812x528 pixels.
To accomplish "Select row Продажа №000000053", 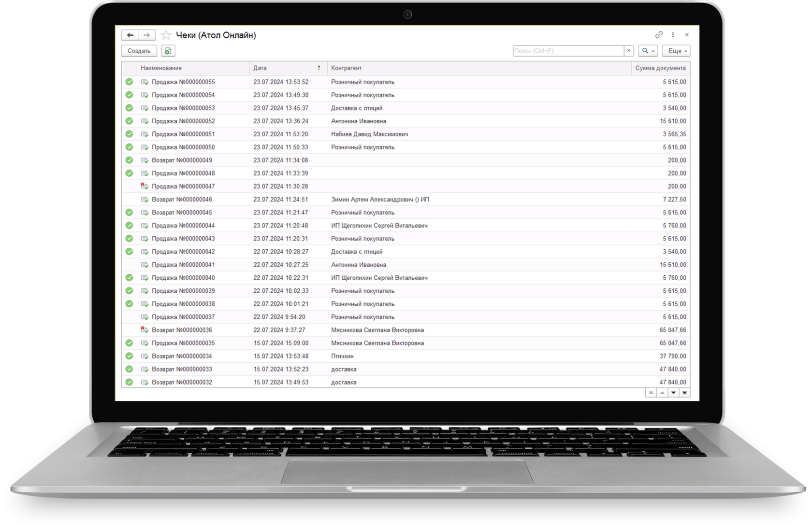I will pyautogui.click(x=406, y=108).
